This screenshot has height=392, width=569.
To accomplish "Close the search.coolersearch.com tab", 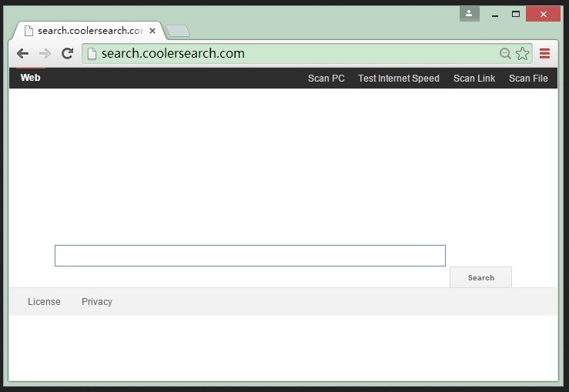I will [152, 31].
